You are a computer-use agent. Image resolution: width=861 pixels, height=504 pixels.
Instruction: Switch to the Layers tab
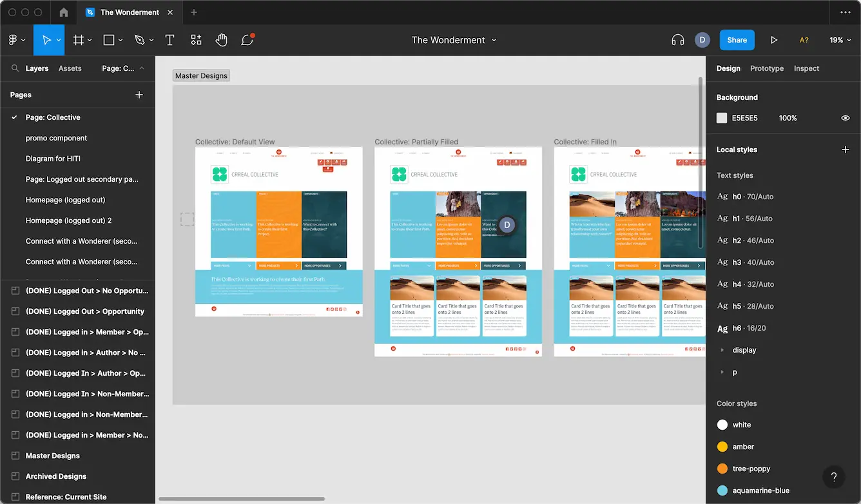[37, 68]
